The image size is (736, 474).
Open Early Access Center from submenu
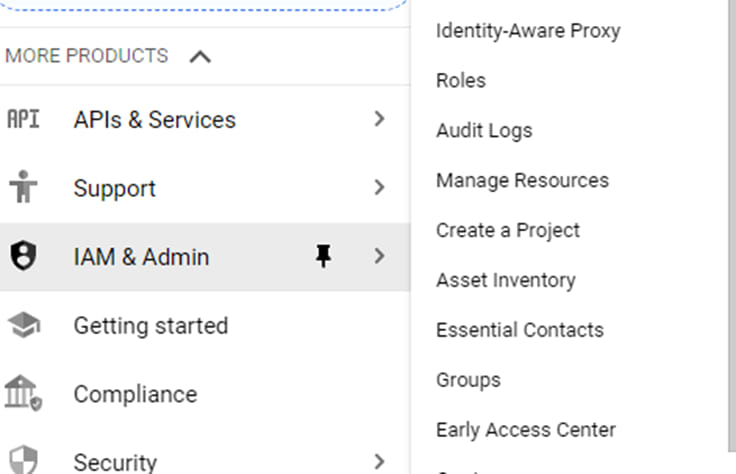(x=526, y=430)
